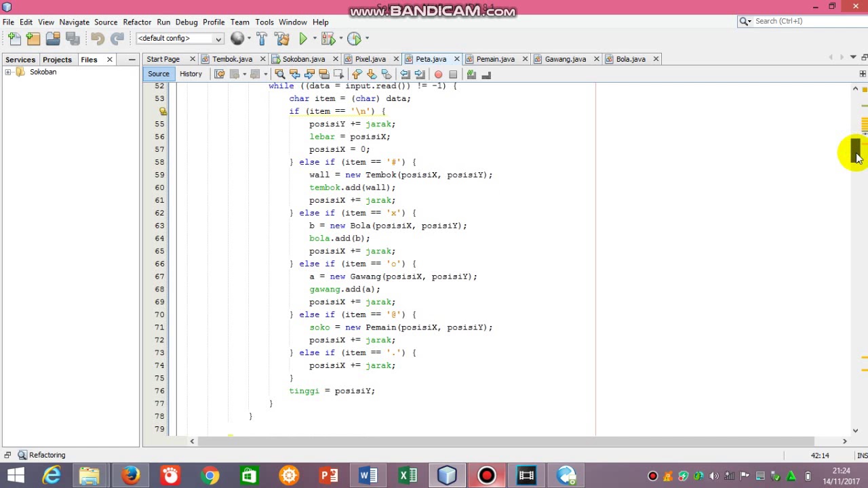Click the vertical scrollbar down arrow
This screenshot has height=488, width=868.
(x=855, y=430)
